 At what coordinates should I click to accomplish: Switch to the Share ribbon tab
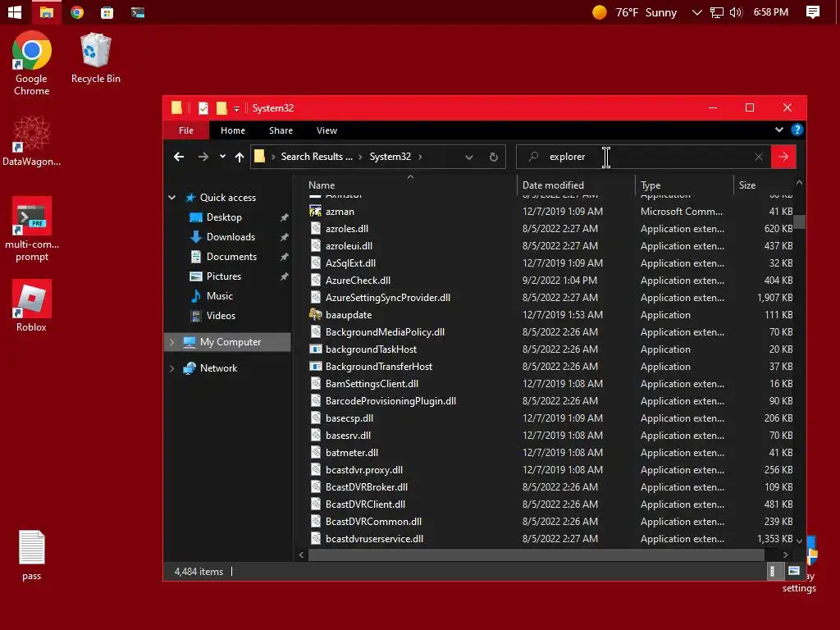(x=281, y=130)
